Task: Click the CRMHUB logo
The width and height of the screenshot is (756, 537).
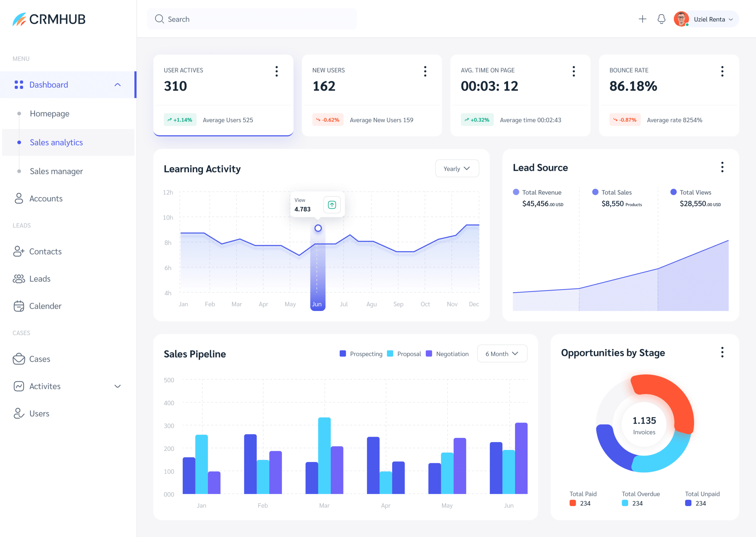Action: coord(49,19)
